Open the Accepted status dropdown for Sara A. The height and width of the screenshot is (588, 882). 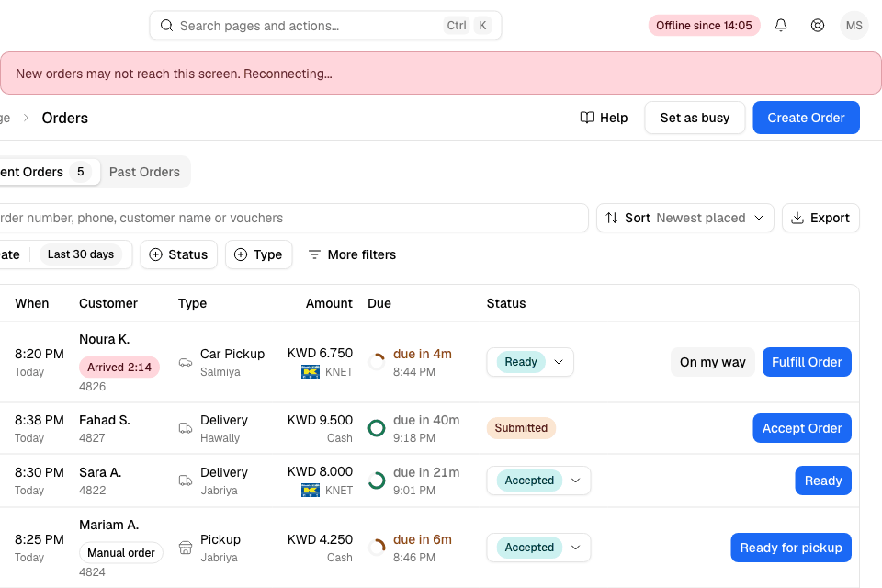[x=539, y=481]
